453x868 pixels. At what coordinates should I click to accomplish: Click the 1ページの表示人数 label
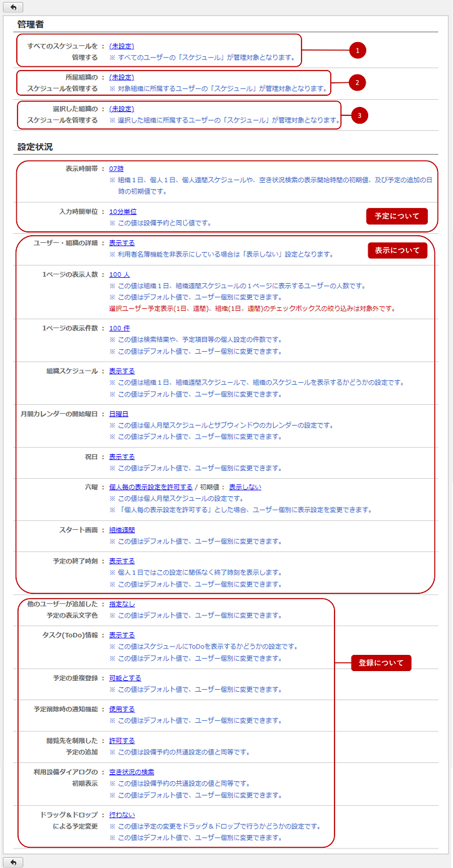(71, 274)
